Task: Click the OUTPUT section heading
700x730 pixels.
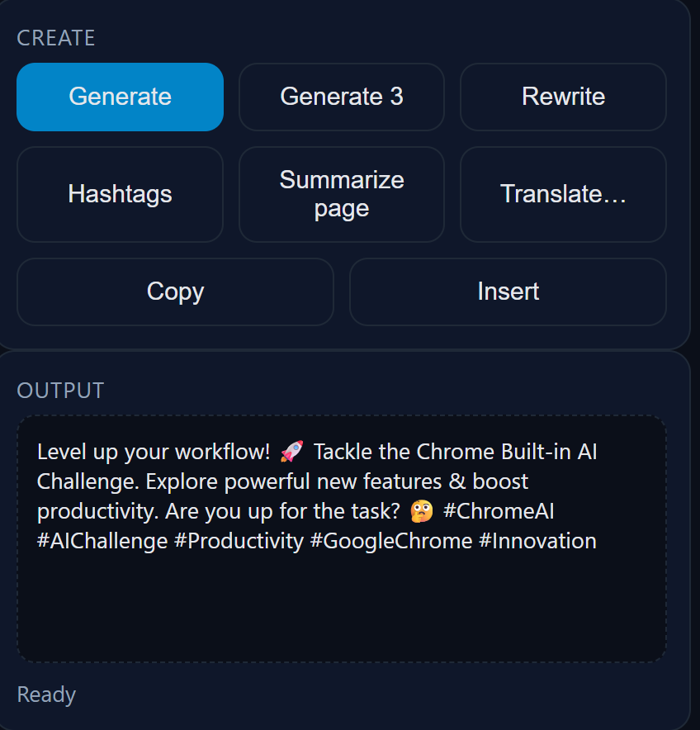Action: coord(60,390)
